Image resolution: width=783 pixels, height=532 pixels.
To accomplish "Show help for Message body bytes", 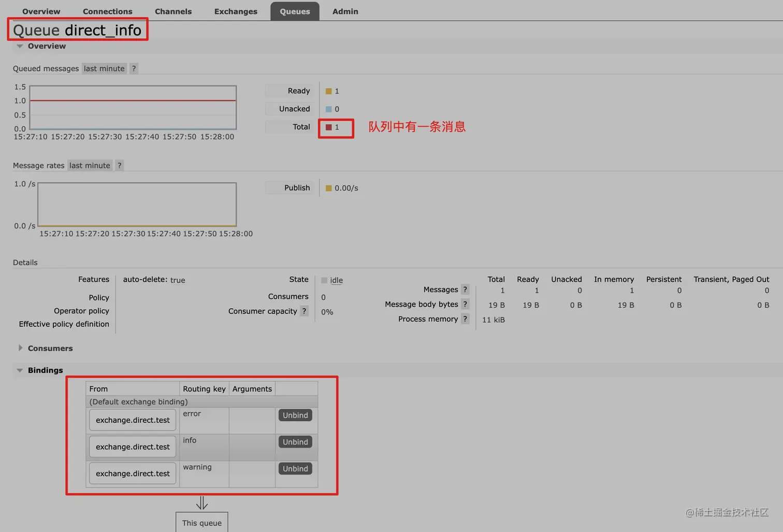I will pos(465,304).
